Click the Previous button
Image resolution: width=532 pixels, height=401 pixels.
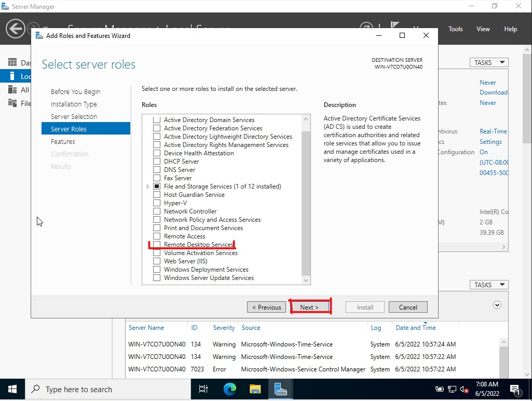click(267, 307)
